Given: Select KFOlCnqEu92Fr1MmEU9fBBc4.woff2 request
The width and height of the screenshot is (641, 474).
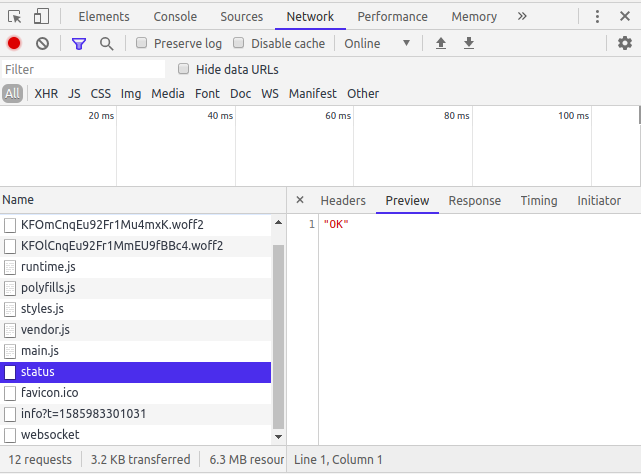Looking at the screenshot, I should point(135,246).
